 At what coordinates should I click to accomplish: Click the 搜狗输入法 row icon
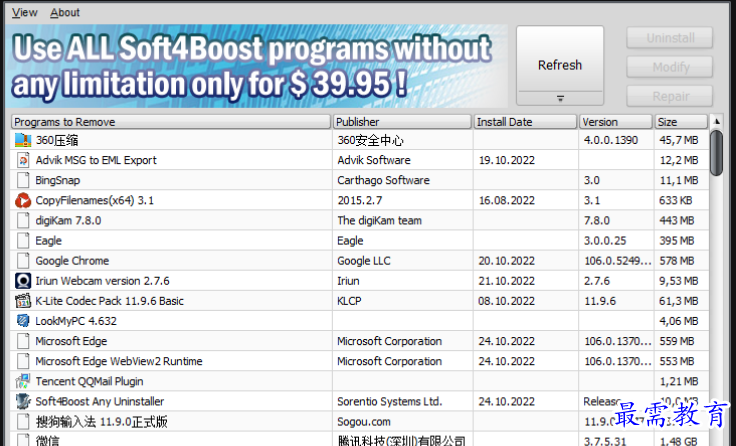[23, 422]
